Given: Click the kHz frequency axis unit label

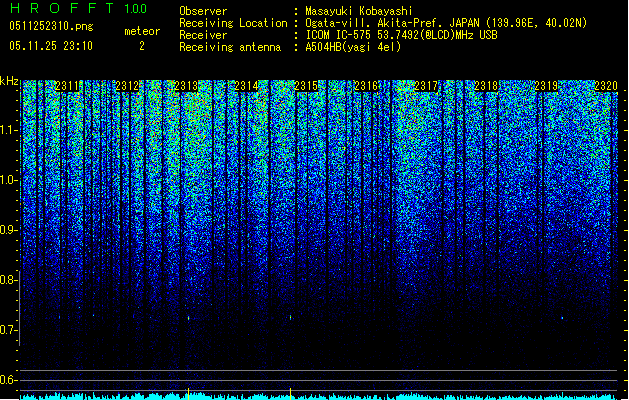Looking at the screenshot, I should 9,81.
